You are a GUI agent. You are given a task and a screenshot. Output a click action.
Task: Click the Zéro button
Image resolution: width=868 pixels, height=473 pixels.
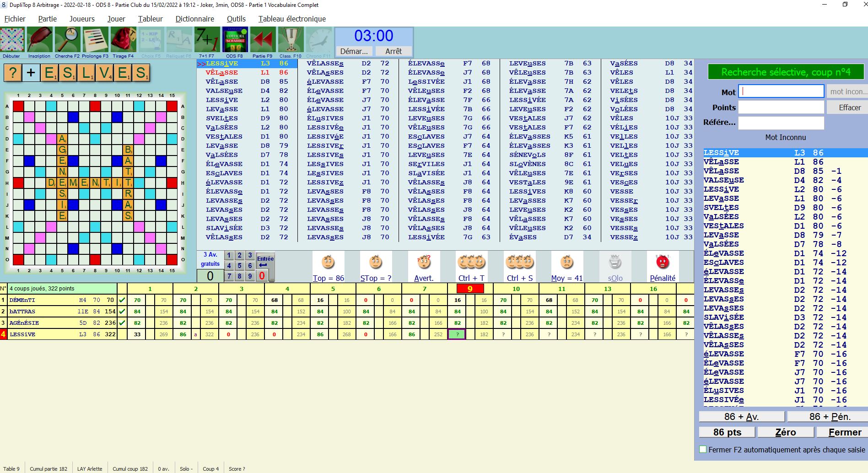(785, 432)
